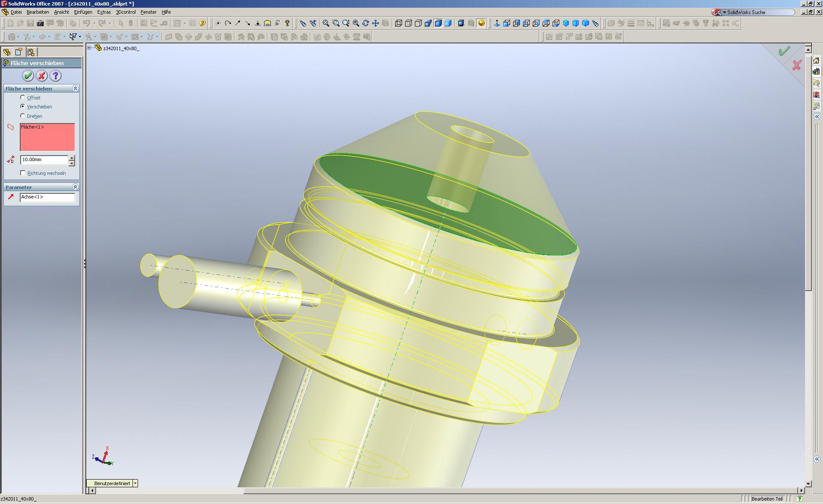This screenshot has height=504, width=823.
Task: Toggle the RealView golden sphere icon
Action: (481, 23)
